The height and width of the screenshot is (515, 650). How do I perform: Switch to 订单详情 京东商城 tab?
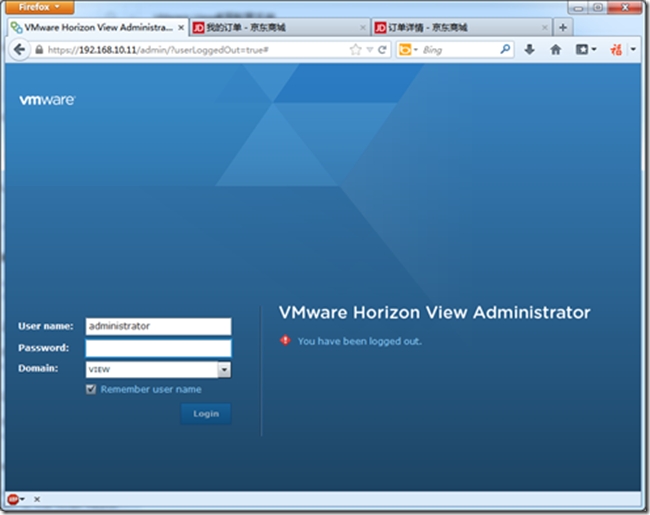click(462, 27)
